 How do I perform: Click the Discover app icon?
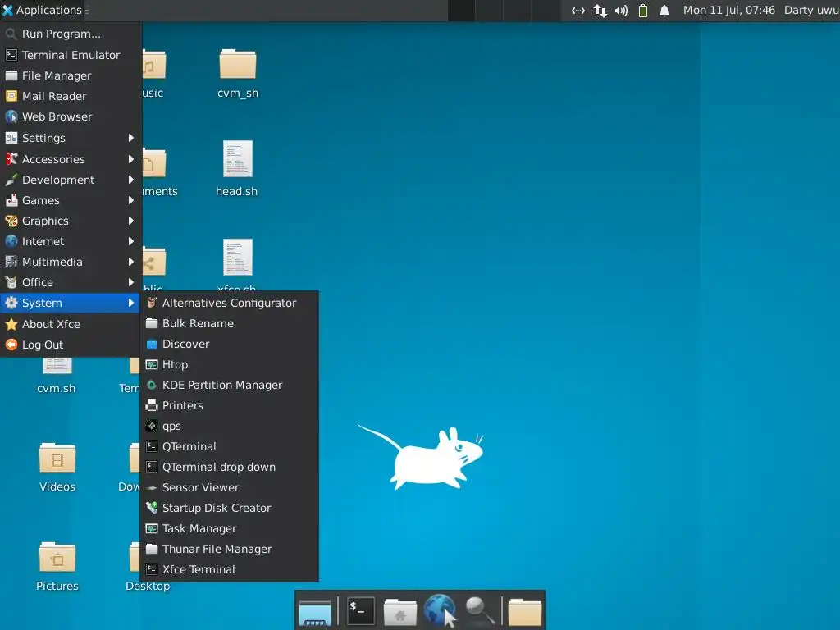click(x=152, y=344)
